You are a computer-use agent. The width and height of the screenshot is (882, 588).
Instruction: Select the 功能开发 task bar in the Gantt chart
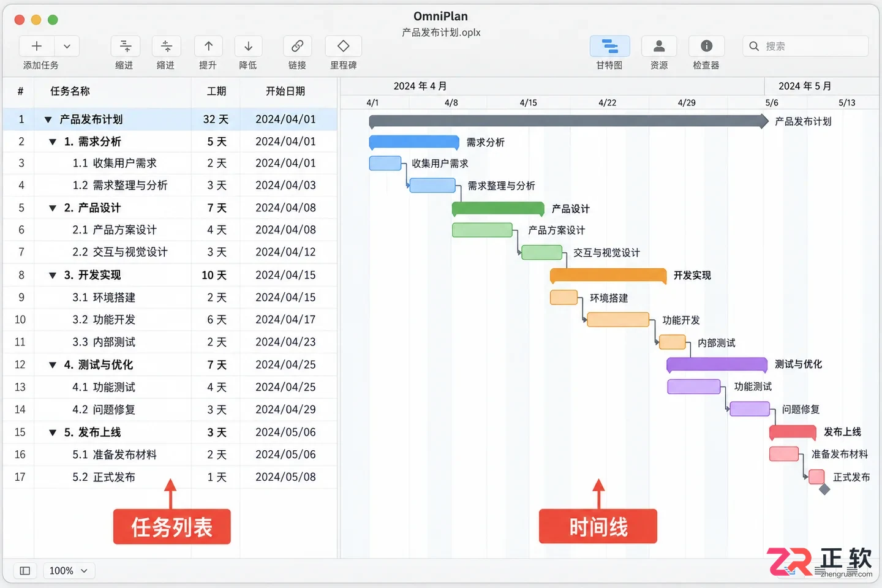pos(618,320)
